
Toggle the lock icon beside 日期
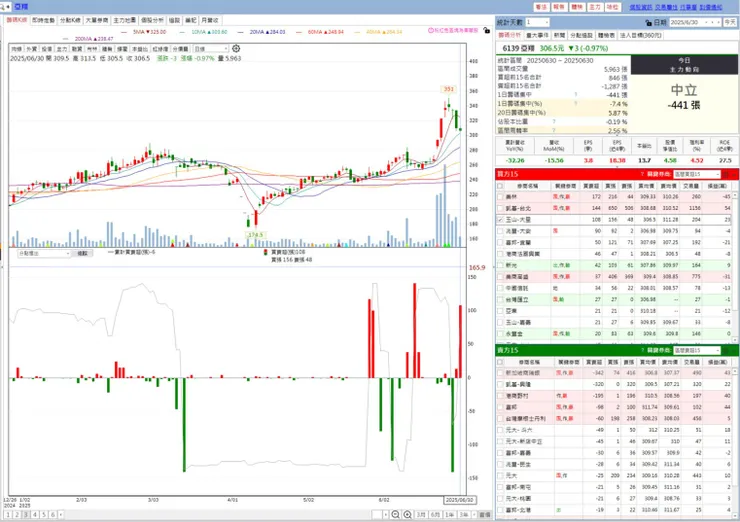point(648,23)
